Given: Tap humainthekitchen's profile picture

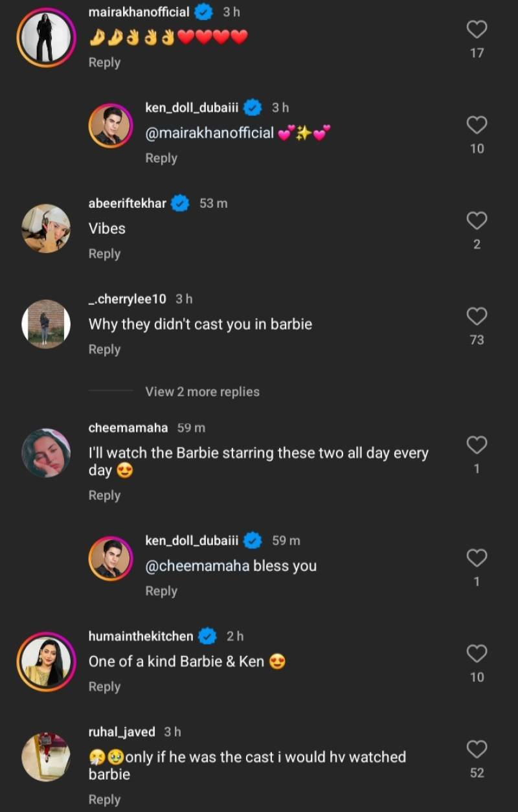Looking at the screenshot, I should (46, 661).
